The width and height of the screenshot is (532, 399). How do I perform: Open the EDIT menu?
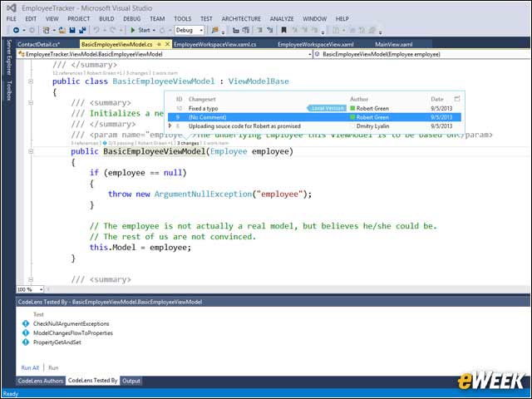31,18
